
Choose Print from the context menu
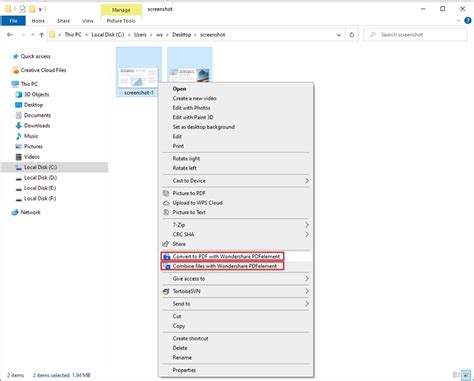tap(178, 146)
